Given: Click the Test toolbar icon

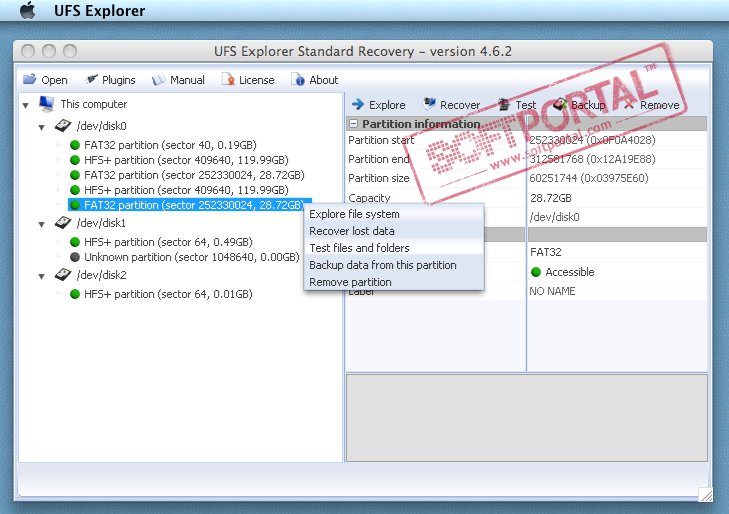Looking at the screenshot, I should click(504, 105).
